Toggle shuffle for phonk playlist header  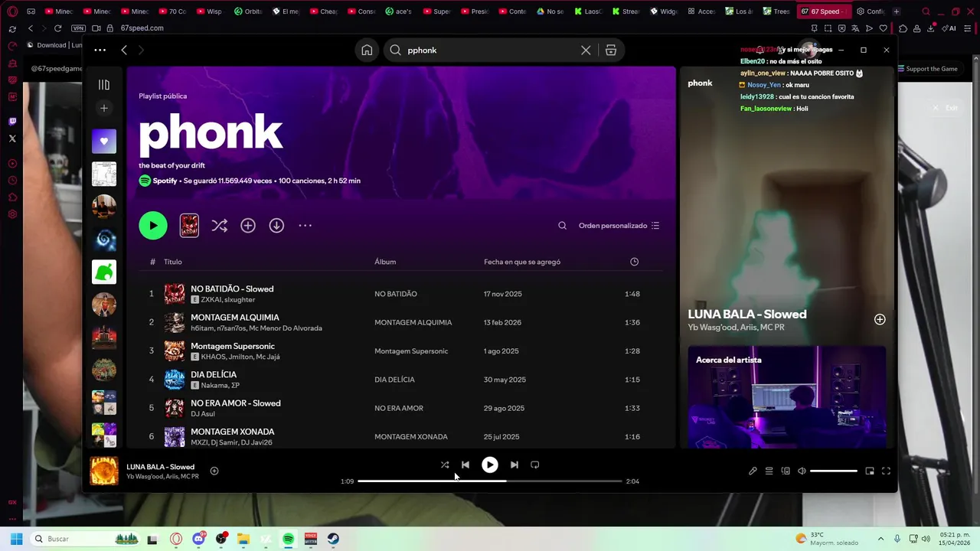pyautogui.click(x=220, y=226)
